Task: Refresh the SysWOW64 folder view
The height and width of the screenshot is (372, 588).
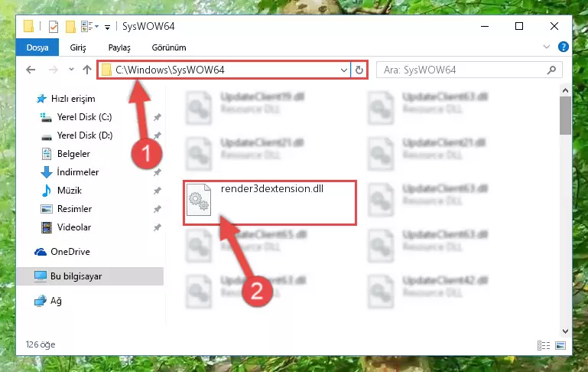Action: pos(359,70)
